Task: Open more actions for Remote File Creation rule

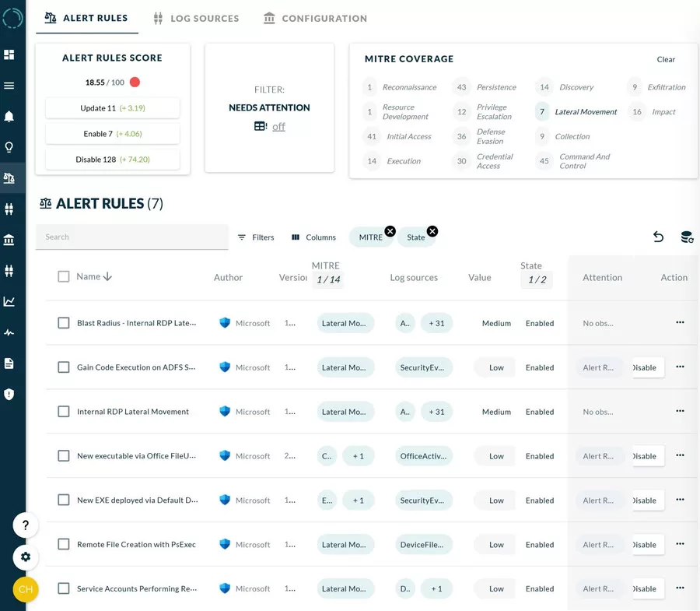Action: click(x=680, y=543)
